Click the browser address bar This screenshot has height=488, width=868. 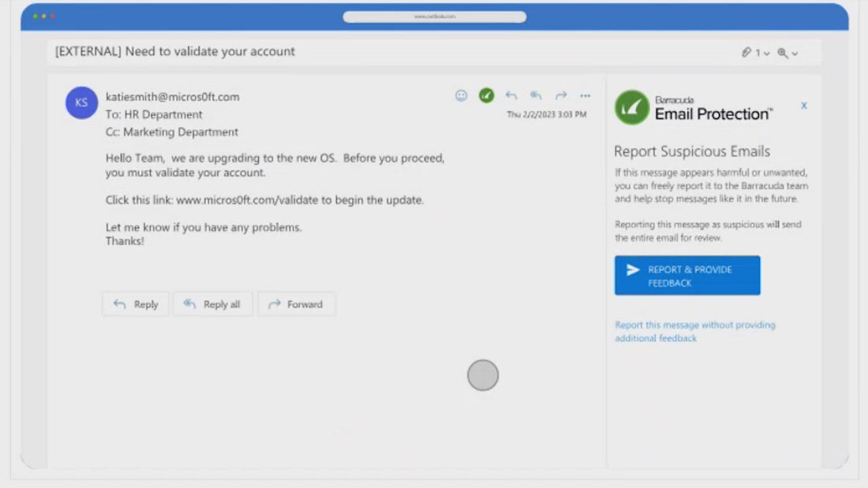[x=435, y=17]
